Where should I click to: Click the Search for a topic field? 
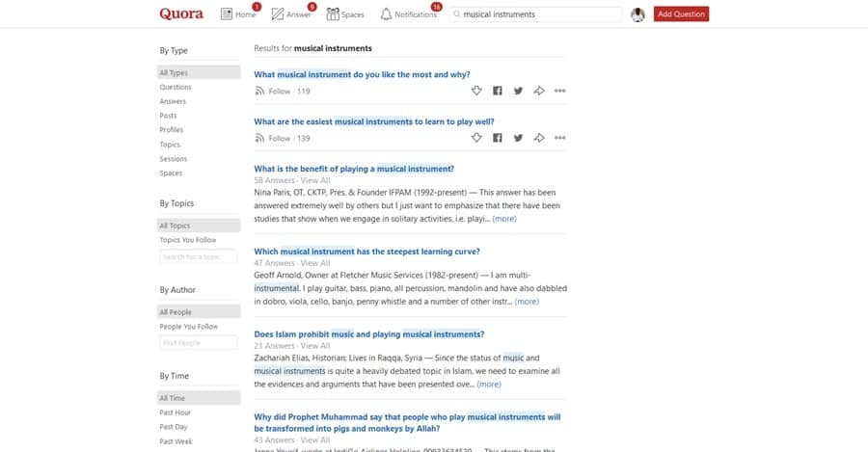(x=198, y=257)
